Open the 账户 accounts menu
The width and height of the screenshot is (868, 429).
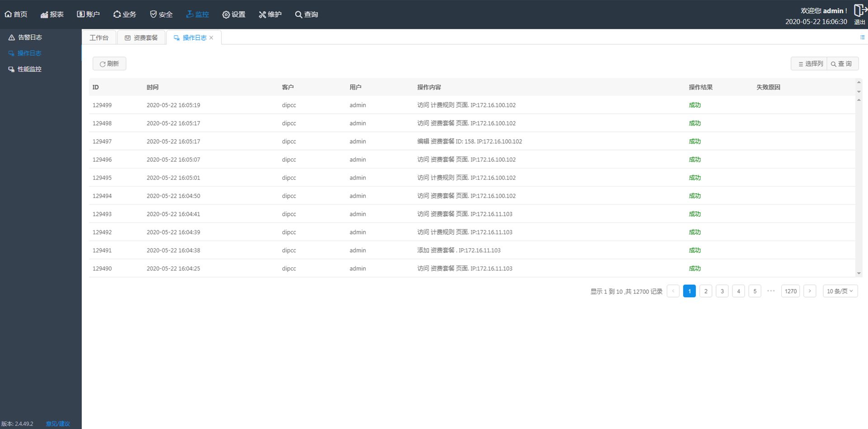click(88, 14)
